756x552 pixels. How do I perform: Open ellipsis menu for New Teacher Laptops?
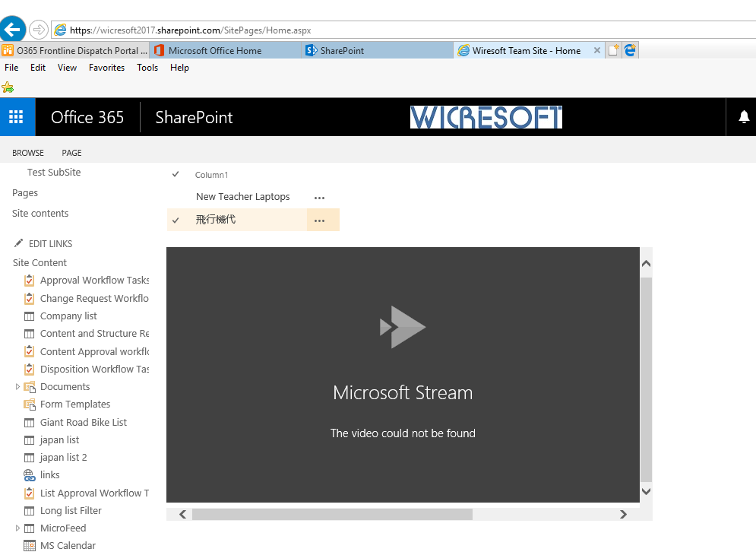click(x=319, y=198)
